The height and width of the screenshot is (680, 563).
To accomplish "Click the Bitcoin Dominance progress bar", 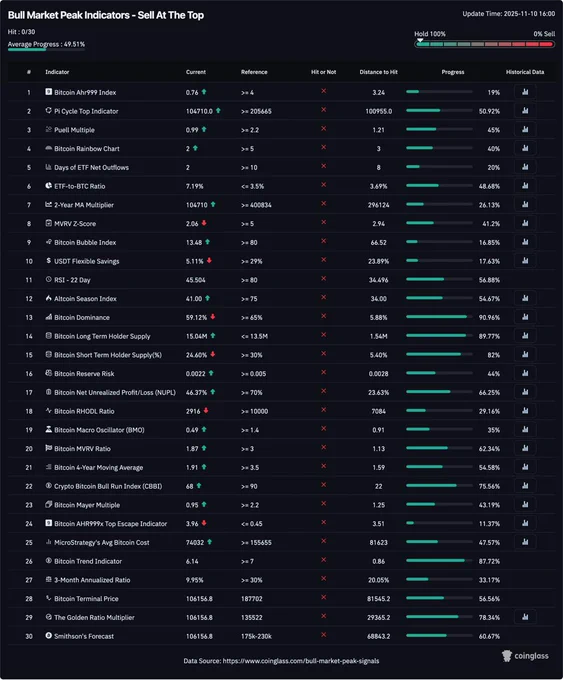I will point(439,317).
